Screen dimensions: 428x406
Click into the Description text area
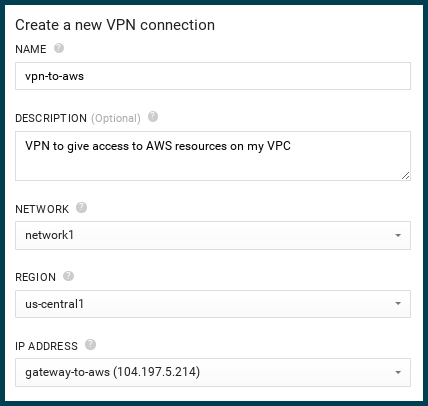coord(213,156)
